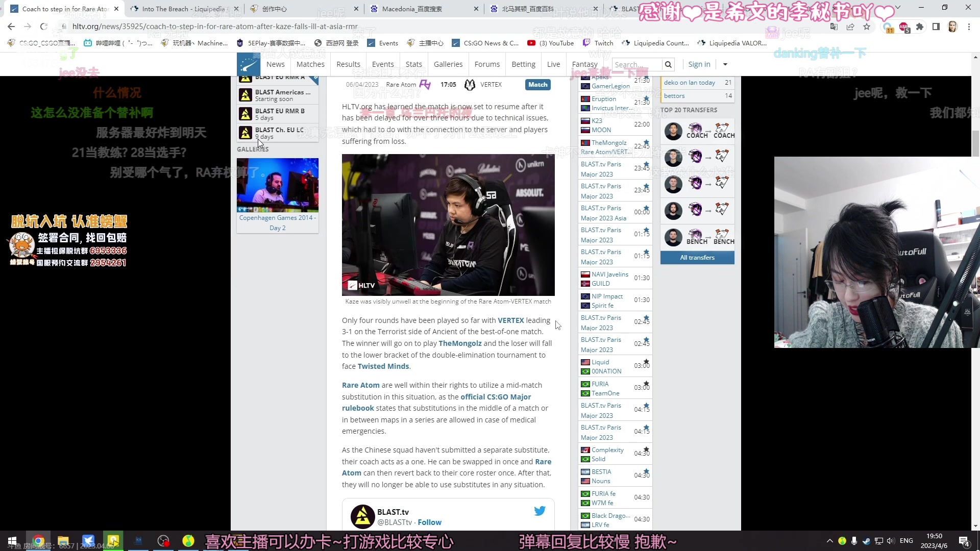This screenshot has height=551, width=980.
Task: Open the Events menu
Action: tap(383, 64)
